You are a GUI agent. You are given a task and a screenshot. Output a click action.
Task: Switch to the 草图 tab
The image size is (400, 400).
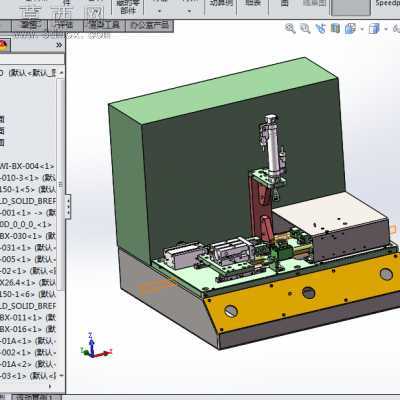[29, 25]
